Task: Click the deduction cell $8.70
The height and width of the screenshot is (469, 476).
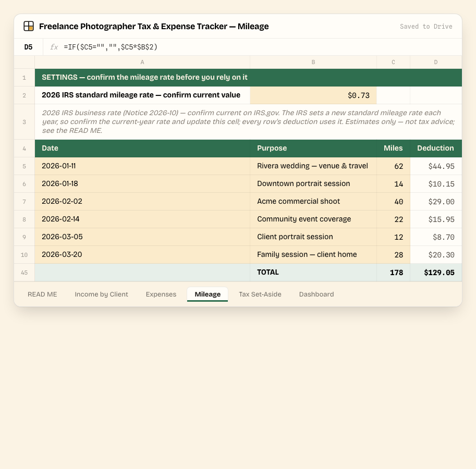Action: [436, 237]
